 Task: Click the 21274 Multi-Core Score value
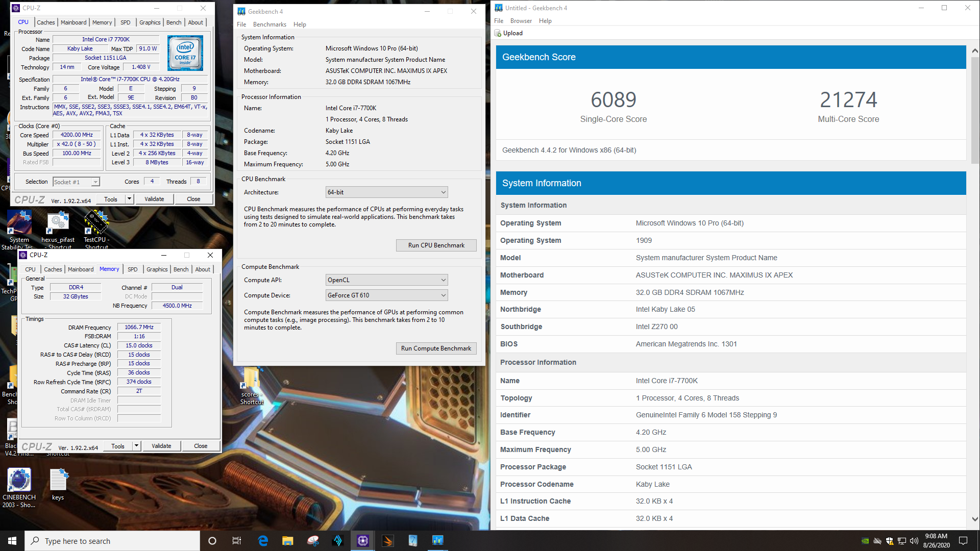point(848,99)
